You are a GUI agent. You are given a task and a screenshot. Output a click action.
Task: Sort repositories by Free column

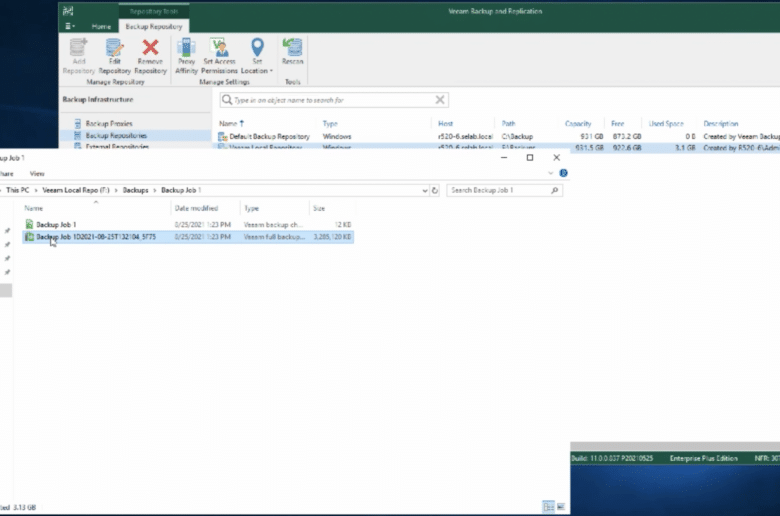(x=617, y=123)
